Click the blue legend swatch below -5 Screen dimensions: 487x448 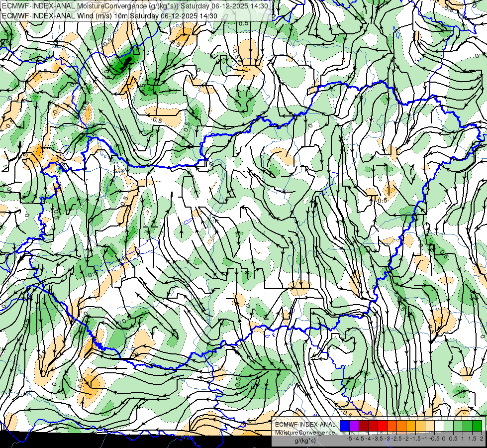coord(345,426)
